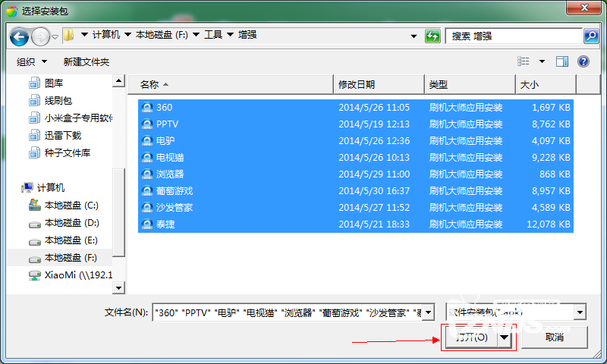The height and width of the screenshot is (364, 607).
Task: Click the change view icon
Action: [x=524, y=61]
